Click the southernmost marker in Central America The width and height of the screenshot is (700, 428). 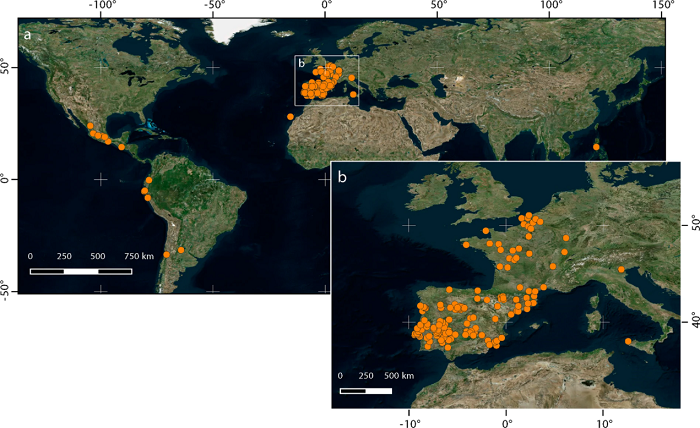(121, 147)
